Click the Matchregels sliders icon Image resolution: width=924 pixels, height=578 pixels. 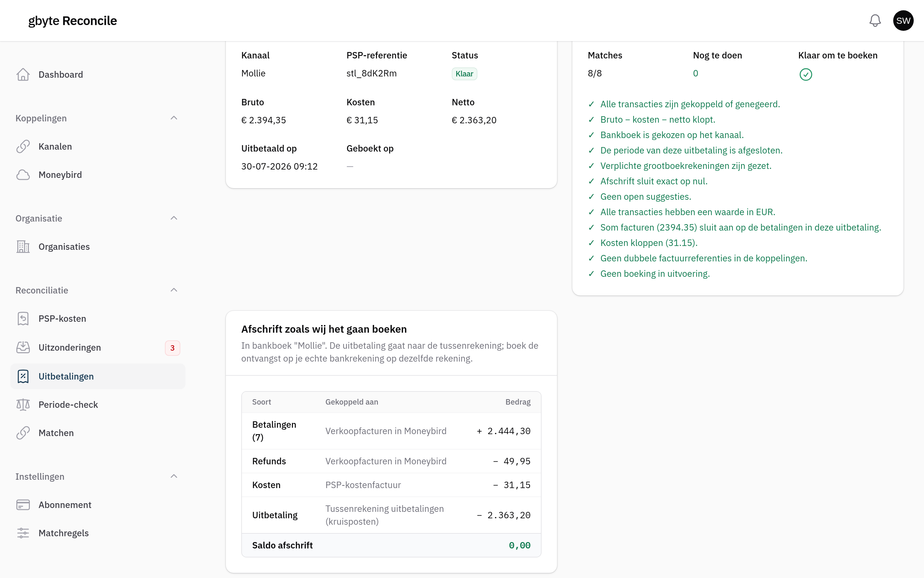click(23, 533)
